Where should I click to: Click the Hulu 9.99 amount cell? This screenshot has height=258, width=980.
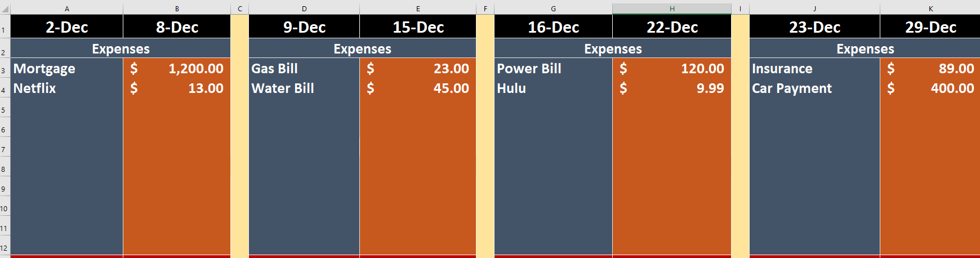point(672,88)
